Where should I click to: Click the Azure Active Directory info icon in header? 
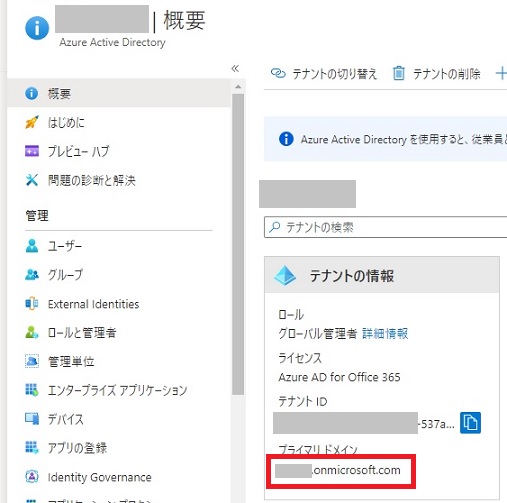[37, 28]
